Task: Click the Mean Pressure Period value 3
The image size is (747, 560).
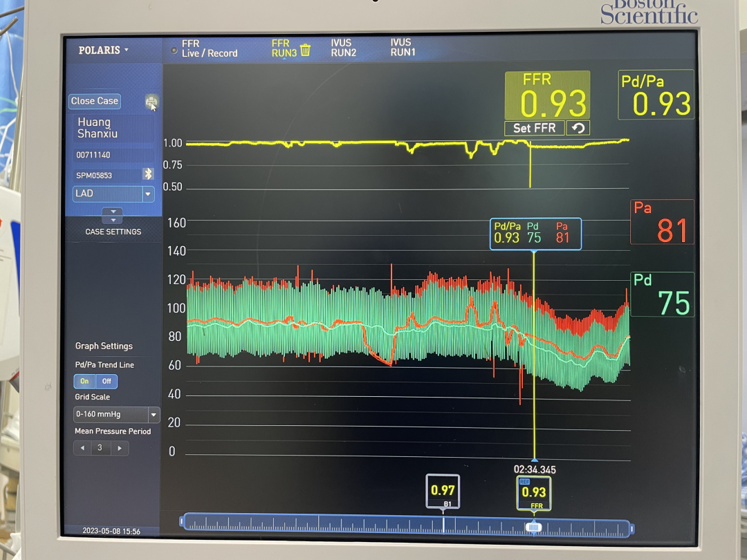Action: tap(100, 448)
